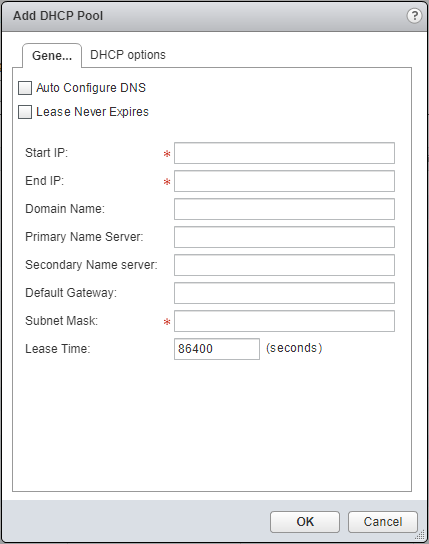The height and width of the screenshot is (544, 429).
Task: Open help for Add DHCP Pool dialog
Action: tap(414, 16)
